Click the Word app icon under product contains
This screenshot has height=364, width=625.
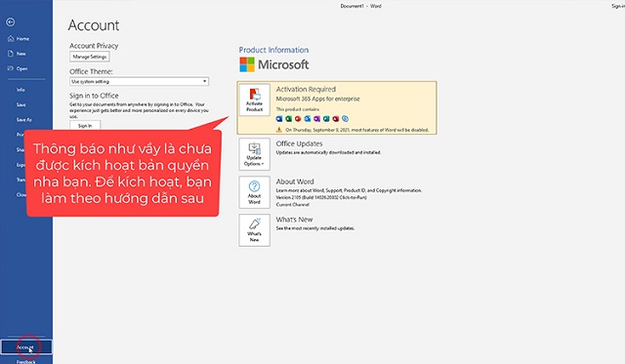[x=279, y=119]
